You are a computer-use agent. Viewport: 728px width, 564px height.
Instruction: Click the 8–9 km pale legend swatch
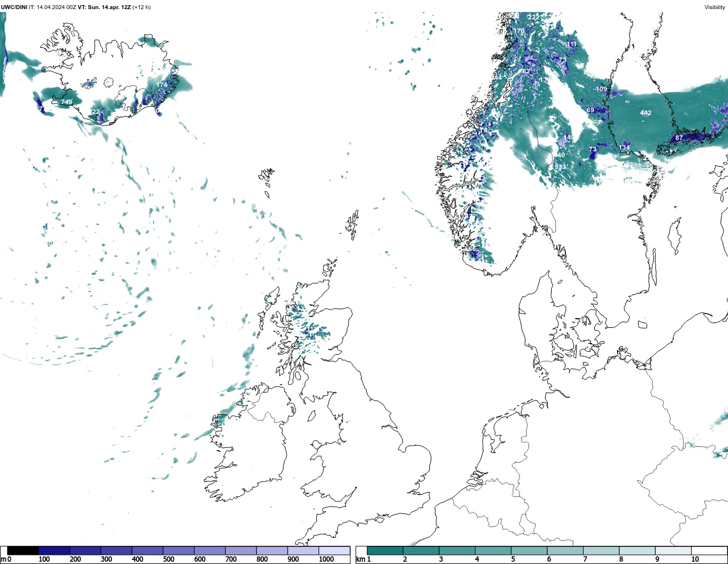tap(637, 550)
